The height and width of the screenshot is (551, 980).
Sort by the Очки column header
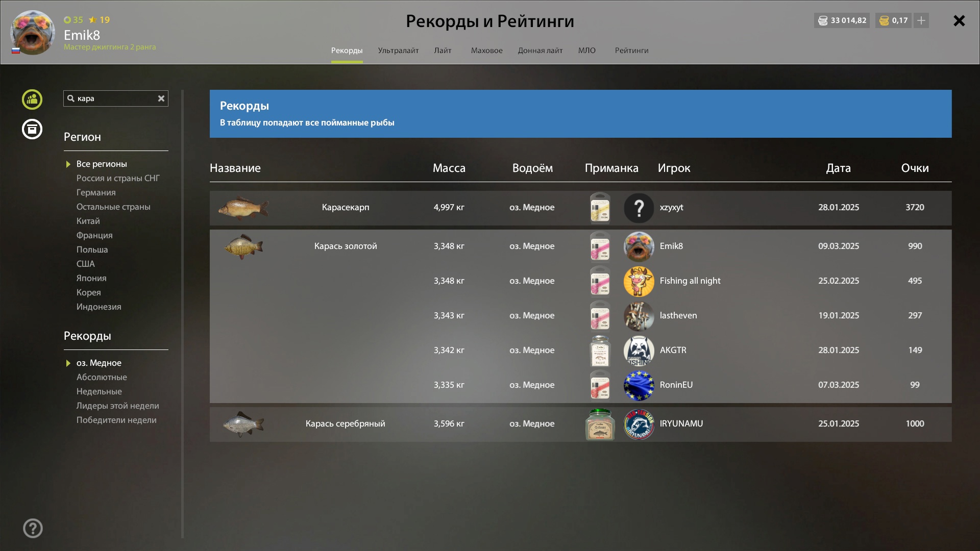coord(915,168)
